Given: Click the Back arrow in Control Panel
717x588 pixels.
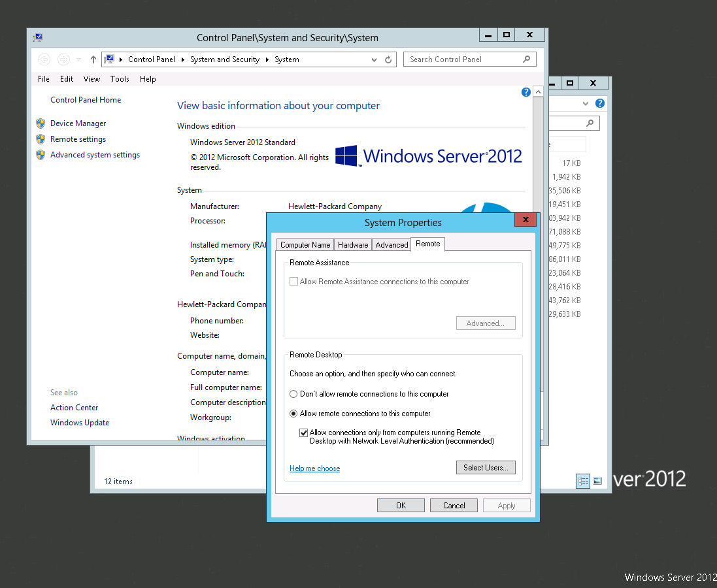Looking at the screenshot, I should 44,59.
